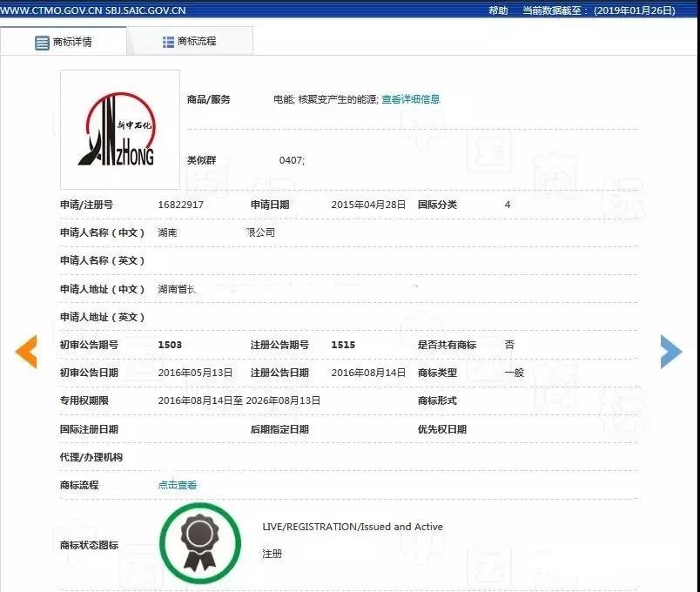Go to previous trademark with orange arrow

(x=26, y=352)
